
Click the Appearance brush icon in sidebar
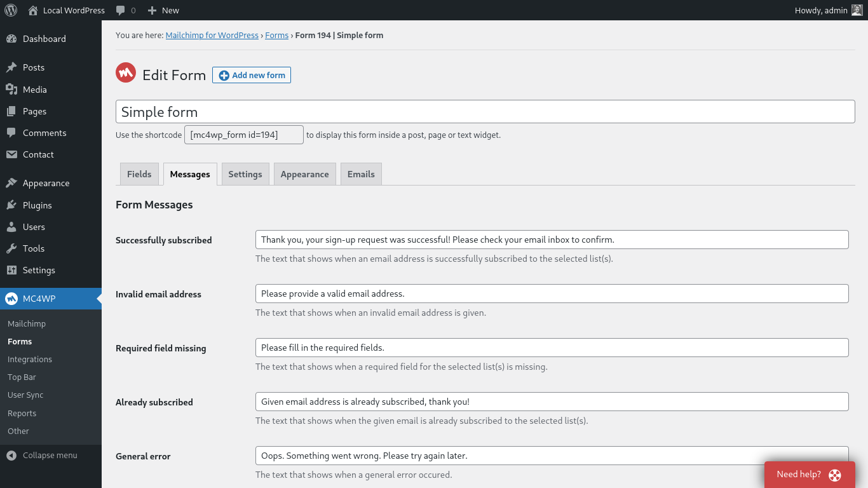tap(11, 183)
